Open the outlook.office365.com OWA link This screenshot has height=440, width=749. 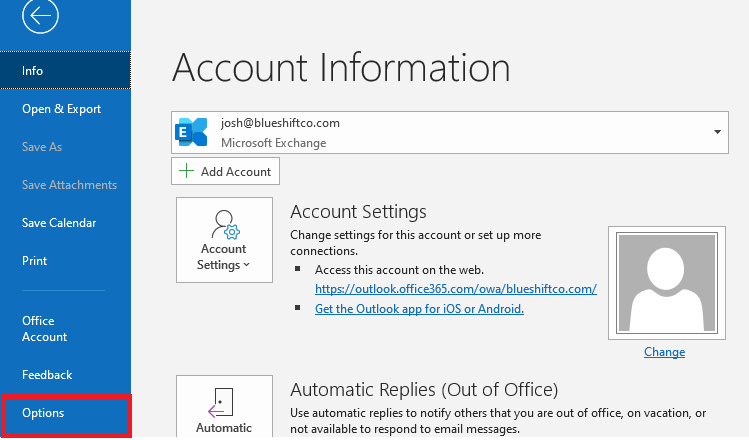[x=456, y=289]
